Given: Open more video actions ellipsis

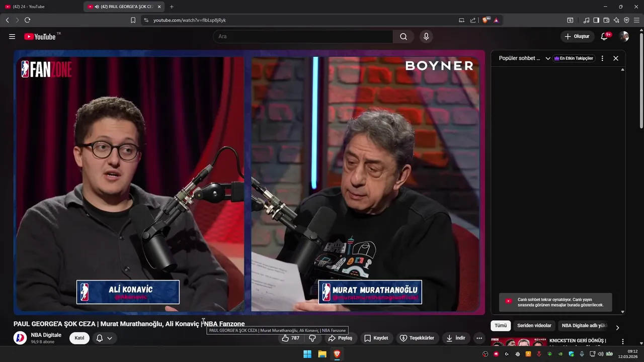Looking at the screenshot, I should click(x=479, y=338).
